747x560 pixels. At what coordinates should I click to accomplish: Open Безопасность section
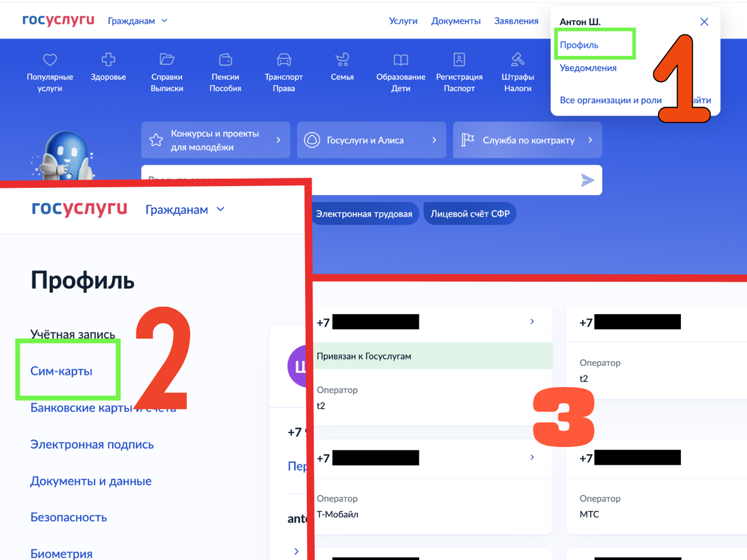pos(68,517)
